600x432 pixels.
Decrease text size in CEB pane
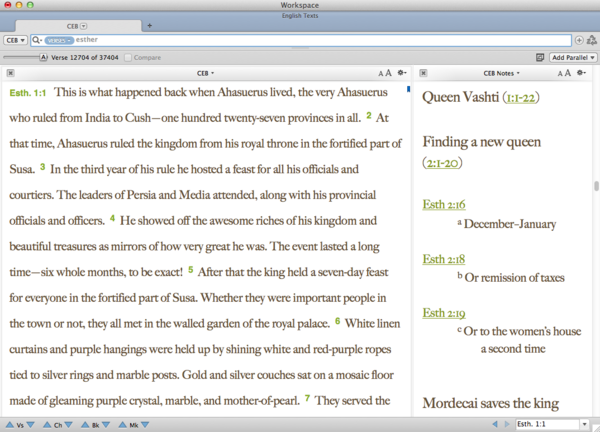click(x=380, y=73)
